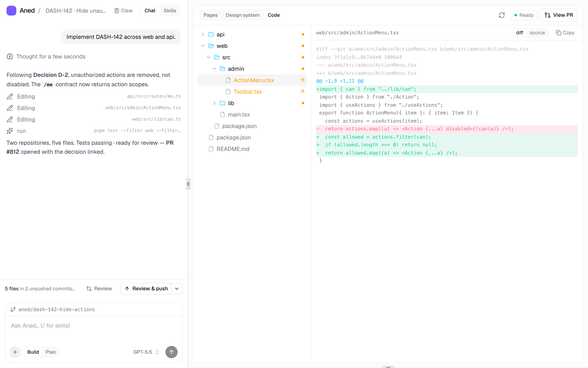Click the pencil icon for ActionMenu.tsx edit
The width and height of the screenshot is (588, 368).
[10, 108]
